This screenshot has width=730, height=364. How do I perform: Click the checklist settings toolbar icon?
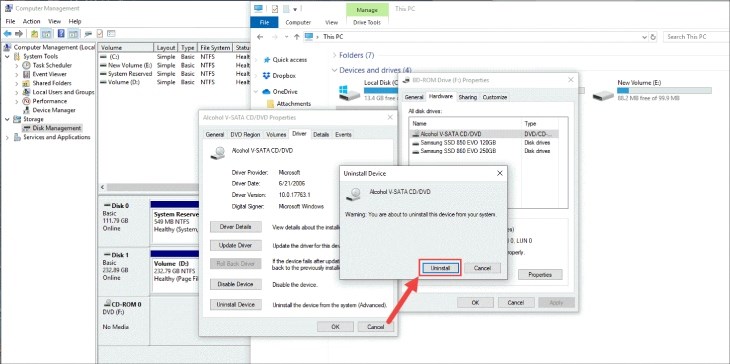pos(100,34)
